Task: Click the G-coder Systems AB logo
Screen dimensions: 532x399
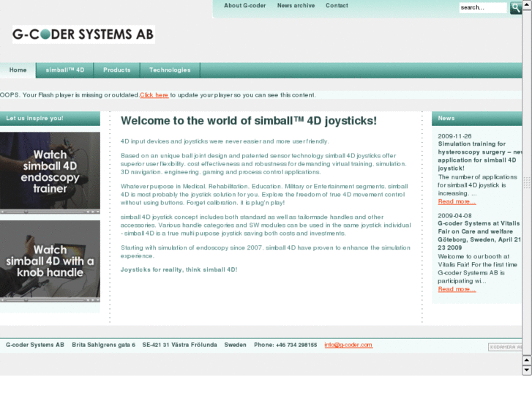Action: tap(83, 34)
